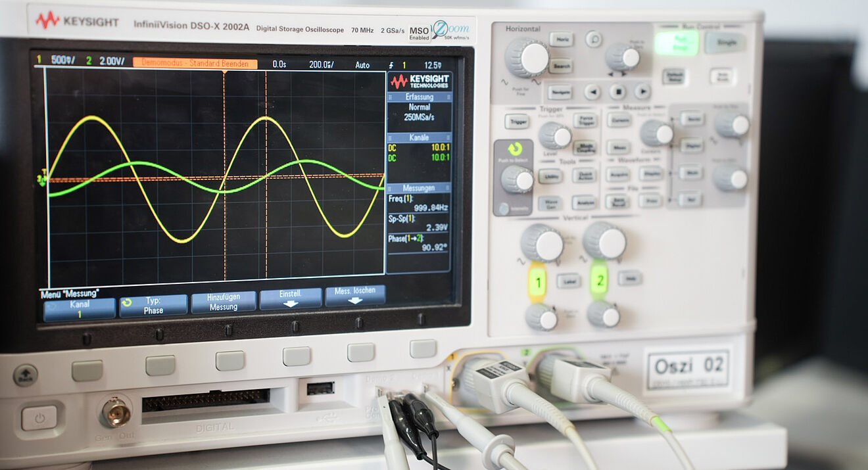
Task: Select the Hinzufügen Messung softkey
Action: (x=224, y=302)
